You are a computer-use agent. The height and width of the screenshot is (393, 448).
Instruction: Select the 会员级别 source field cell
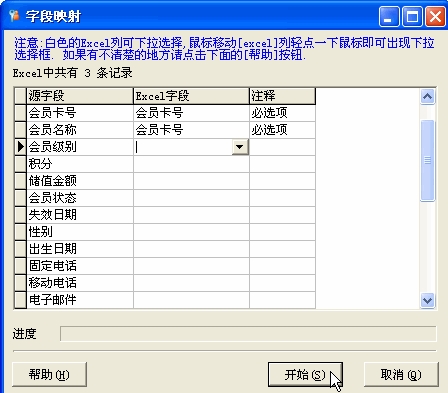click(80, 147)
